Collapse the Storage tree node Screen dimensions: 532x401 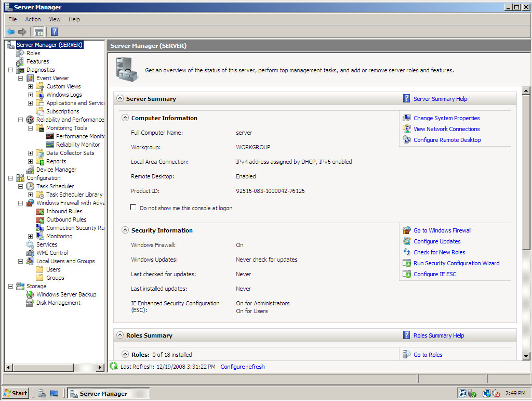10,286
